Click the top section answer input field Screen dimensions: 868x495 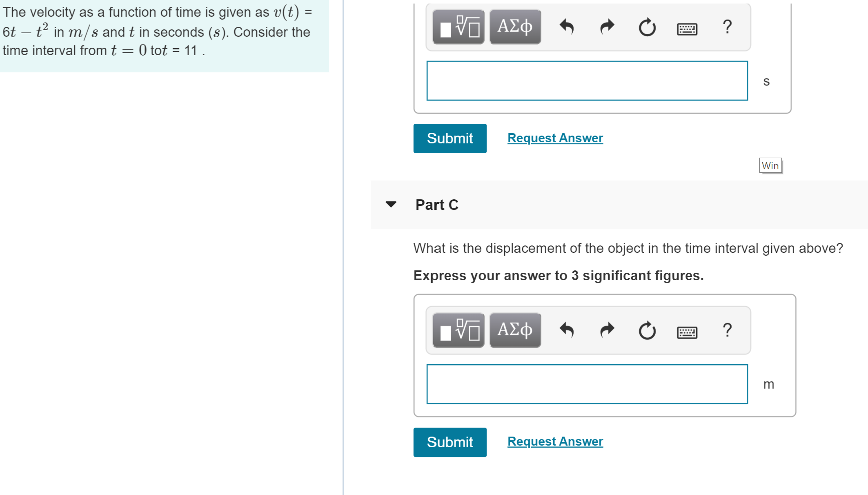click(587, 81)
